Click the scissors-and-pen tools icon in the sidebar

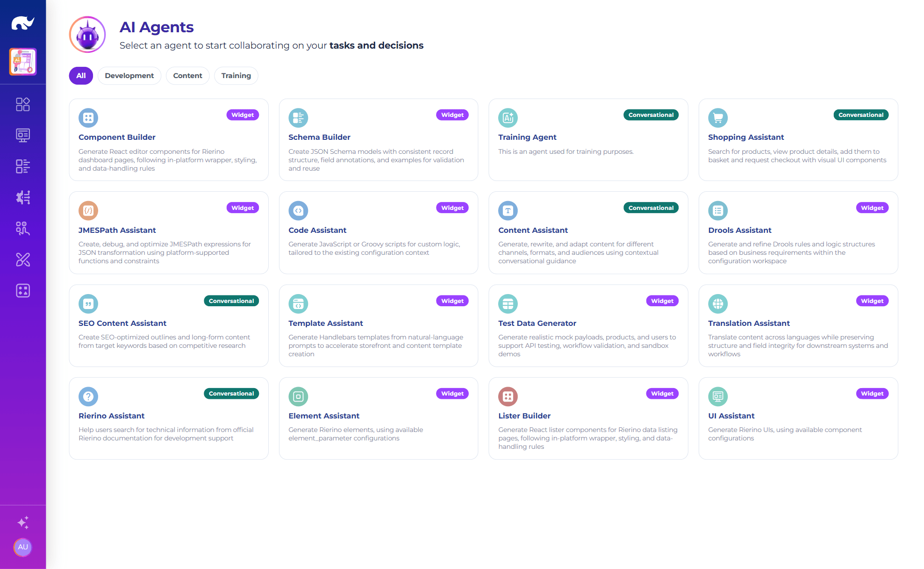coord(23,259)
